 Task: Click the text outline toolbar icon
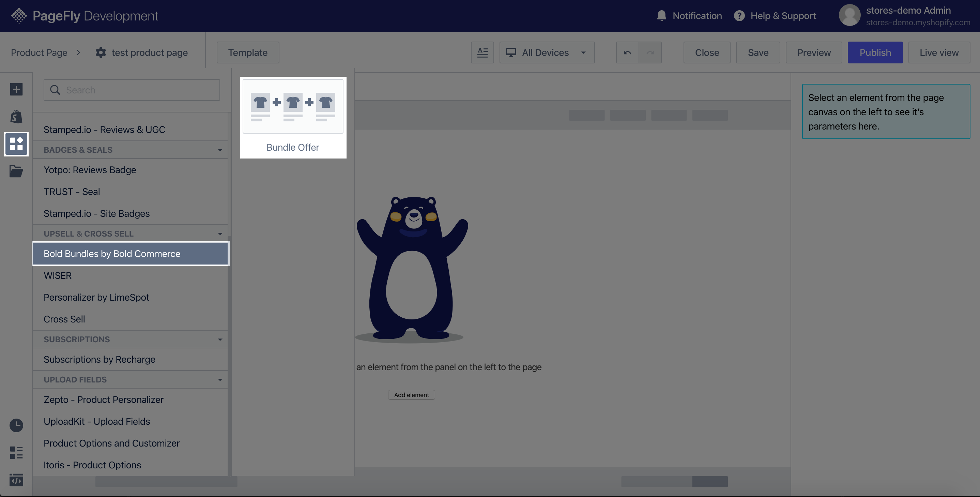pyautogui.click(x=483, y=52)
